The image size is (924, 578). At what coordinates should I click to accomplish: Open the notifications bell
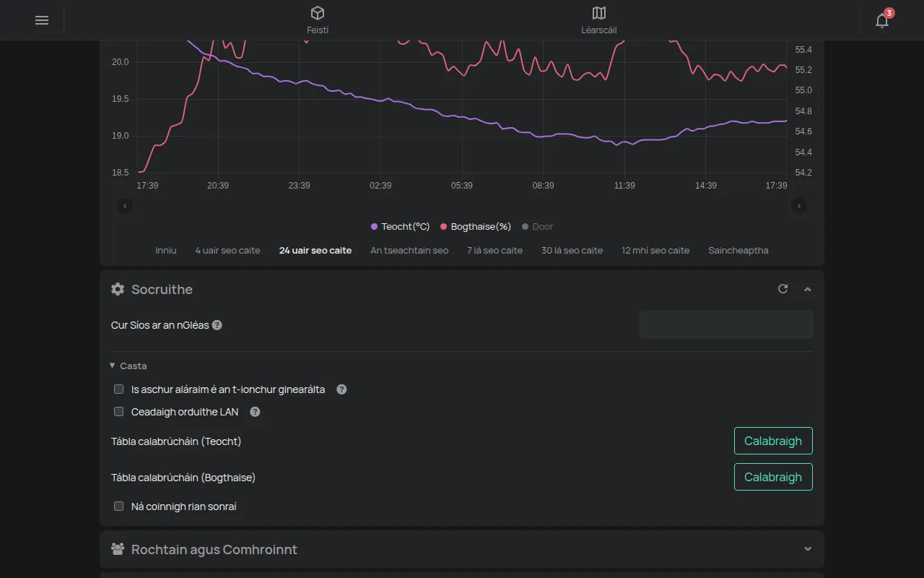click(x=882, y=20)
